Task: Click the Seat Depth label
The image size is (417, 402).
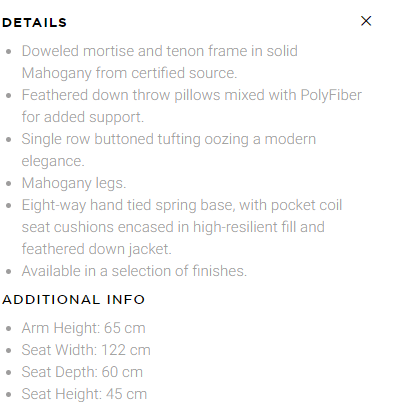Action: point(59,372)
